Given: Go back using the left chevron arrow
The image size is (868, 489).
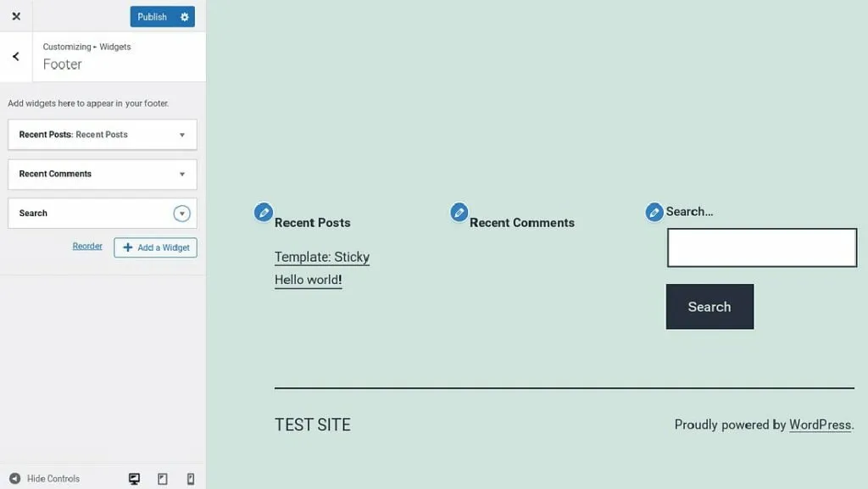Looking at the screenshot, I should [x=14, y=56].
